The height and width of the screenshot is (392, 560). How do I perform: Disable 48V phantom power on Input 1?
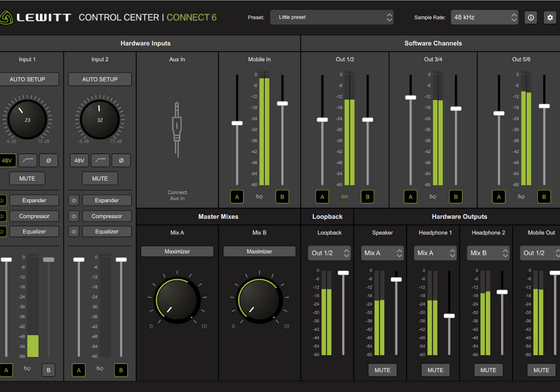pos(7,161)
